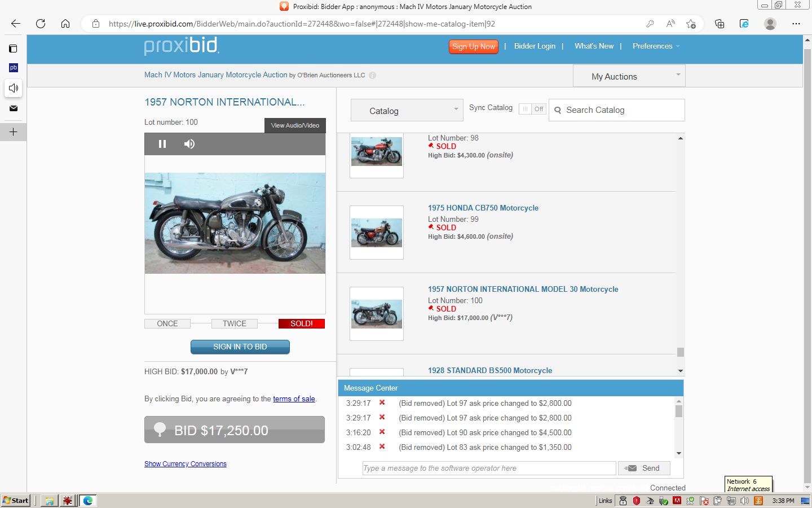Click the catalog scrollbar down arrow
This screenshot has height=508, width=812.
coord(681,371)
